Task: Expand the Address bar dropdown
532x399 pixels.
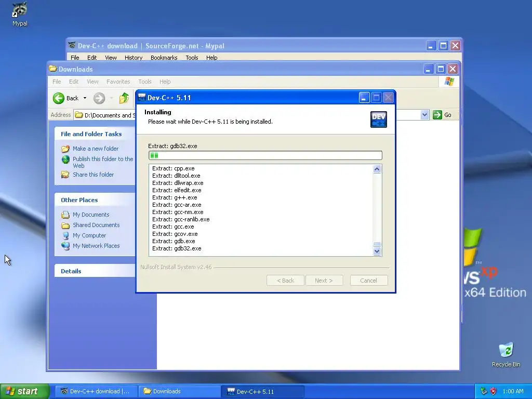Action: click(424, 115)
